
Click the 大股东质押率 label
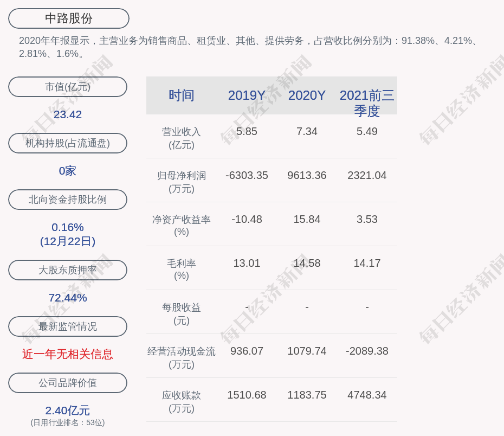tap(68, 270)
